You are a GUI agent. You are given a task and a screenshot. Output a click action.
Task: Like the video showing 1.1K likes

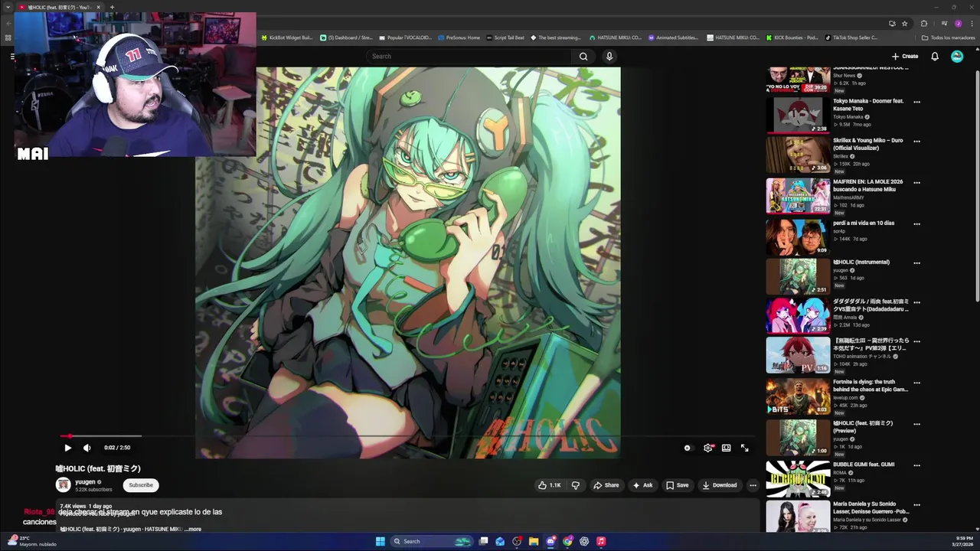(550, 485)
